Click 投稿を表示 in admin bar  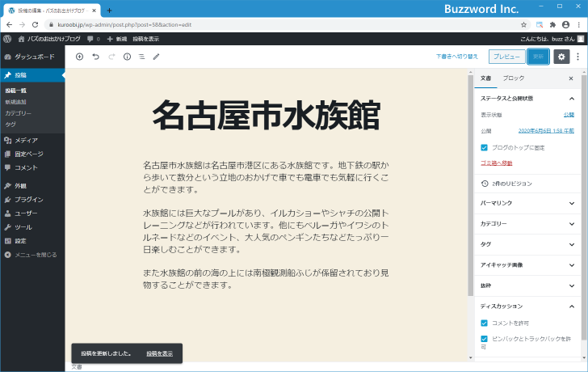[146, 39]
